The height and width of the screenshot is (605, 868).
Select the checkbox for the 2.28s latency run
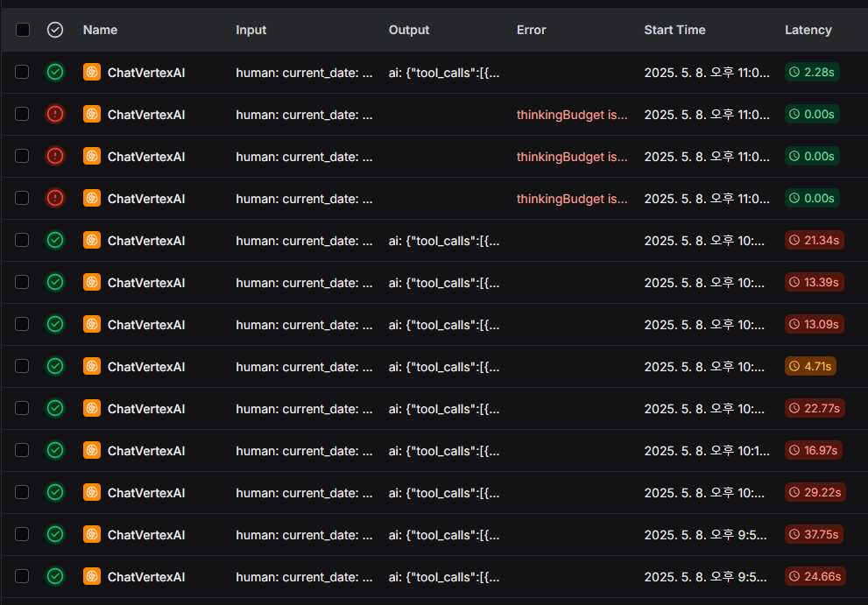22,72
